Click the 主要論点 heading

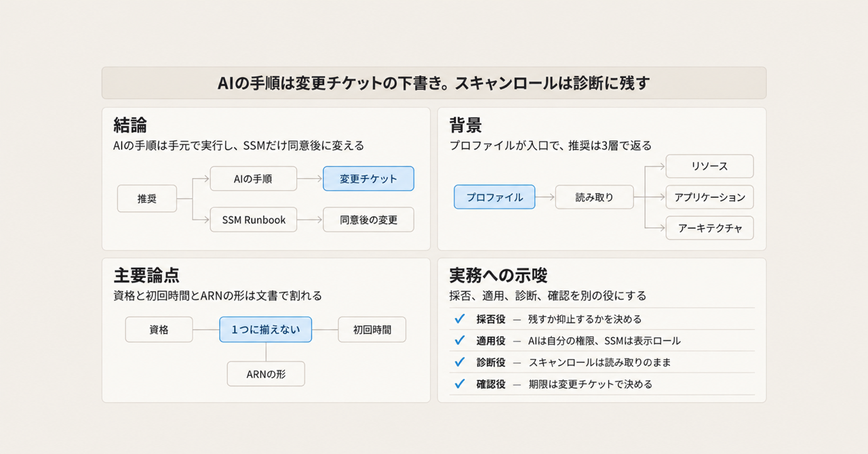pyautogui.click(x=146, y=275)
